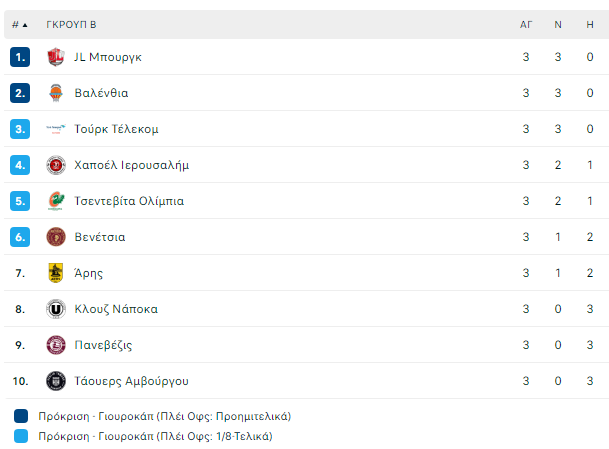The image size is (609, 449).
Task: Click the JL Μπουργκ team logo
Action: coord(56,57)
